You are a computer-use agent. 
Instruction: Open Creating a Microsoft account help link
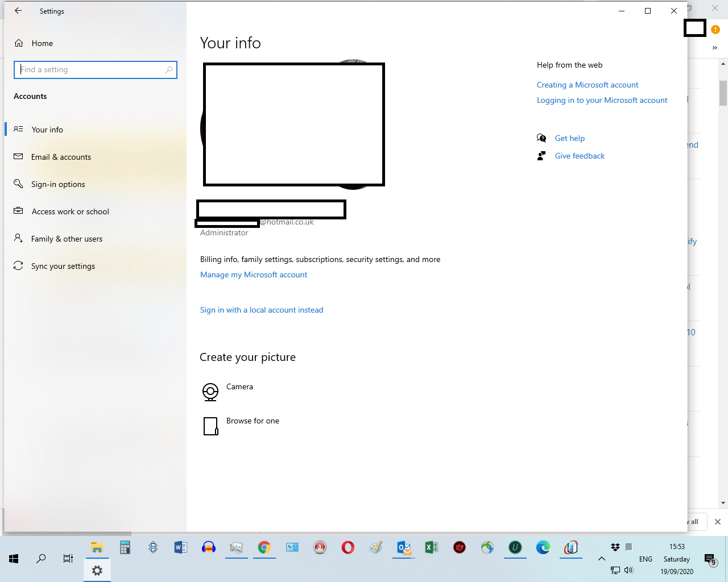click(x=588, y=85)
